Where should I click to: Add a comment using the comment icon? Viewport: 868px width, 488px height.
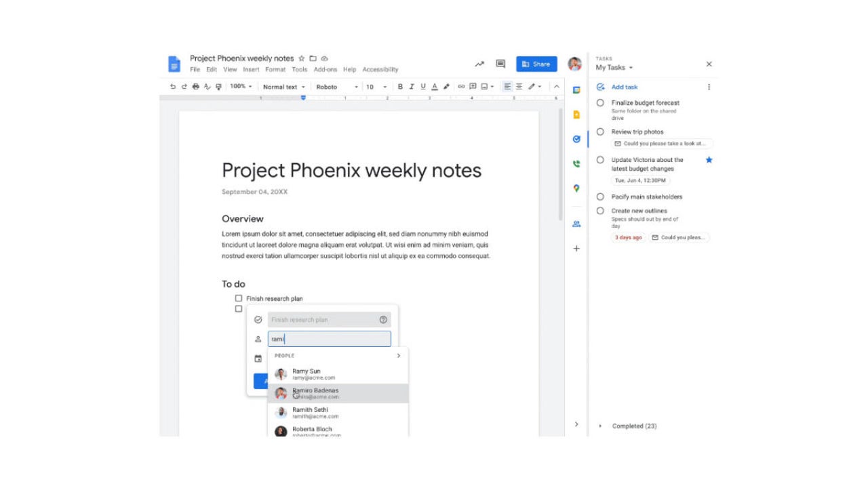tap(473, 87)
